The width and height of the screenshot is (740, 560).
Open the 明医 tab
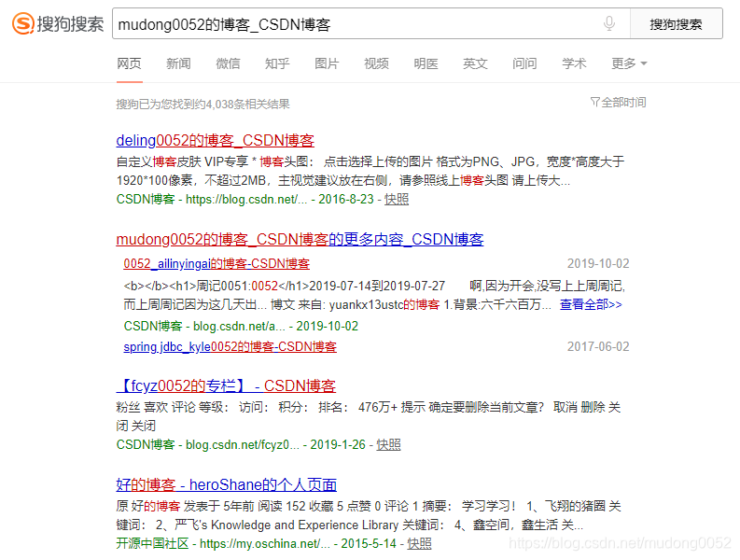[426, 63]
